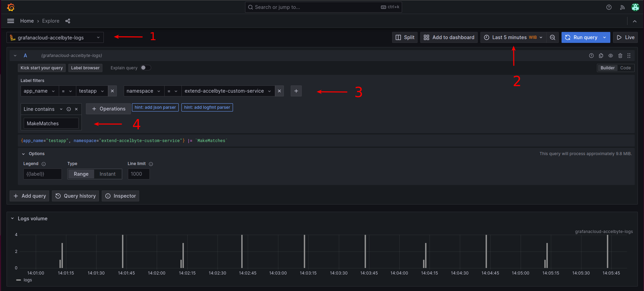This screenshot has width=644, height=291.
Task: Show query A data source help
Action: pyautogui.click(x=591, y=56)
